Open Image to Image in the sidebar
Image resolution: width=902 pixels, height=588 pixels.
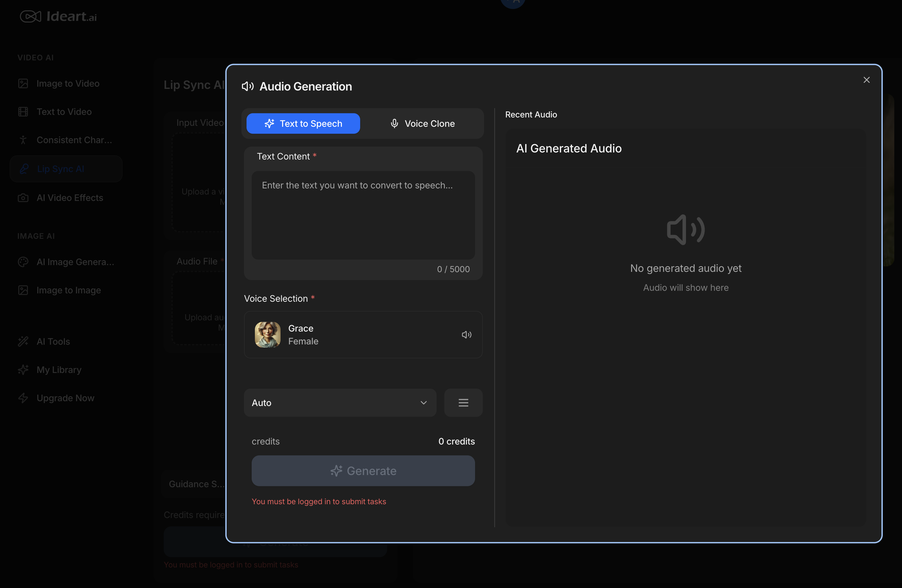point(66,290)
